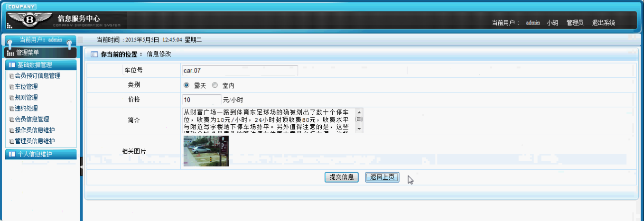Click the small icon before 违约处理
The image size is (644, 221).
tap(12, 109)
